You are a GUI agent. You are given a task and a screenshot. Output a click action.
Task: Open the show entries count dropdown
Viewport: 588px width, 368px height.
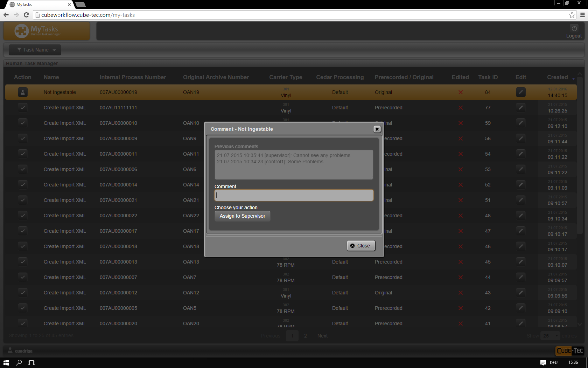550,336
